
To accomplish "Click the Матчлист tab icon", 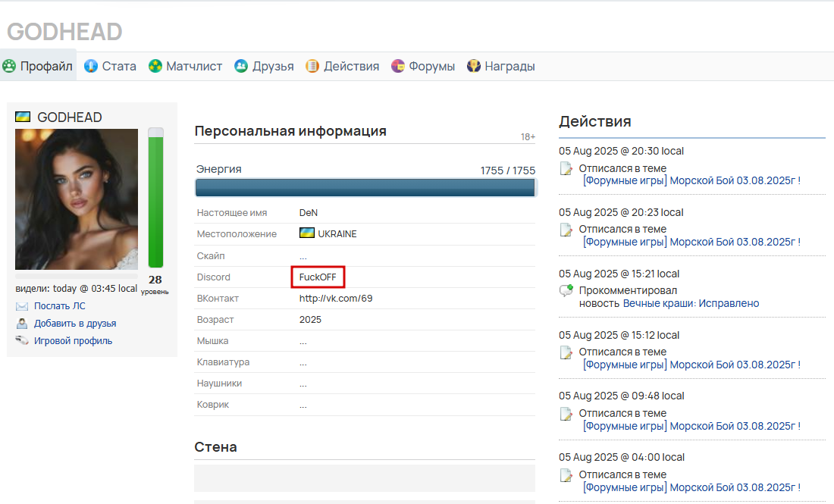I will coord(155,66).
